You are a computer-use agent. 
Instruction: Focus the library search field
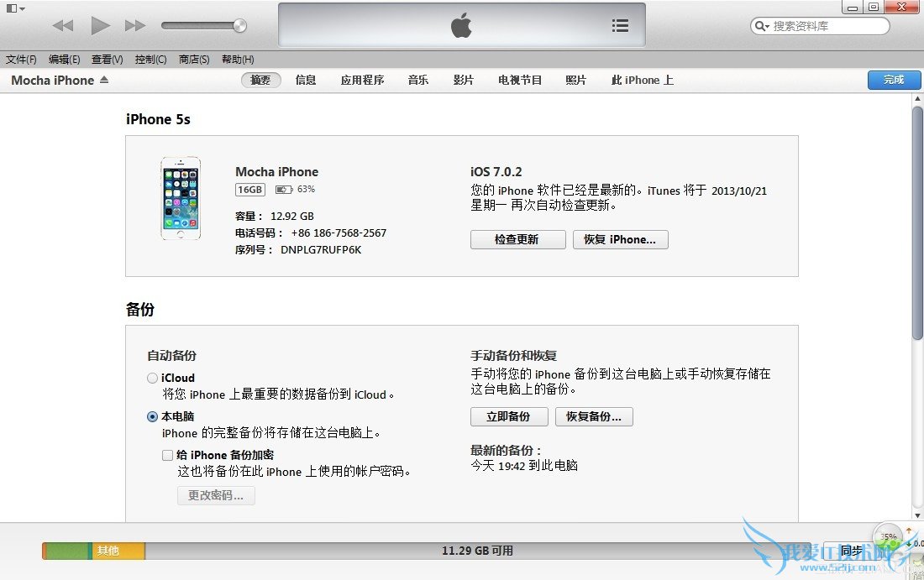point(820,26)
